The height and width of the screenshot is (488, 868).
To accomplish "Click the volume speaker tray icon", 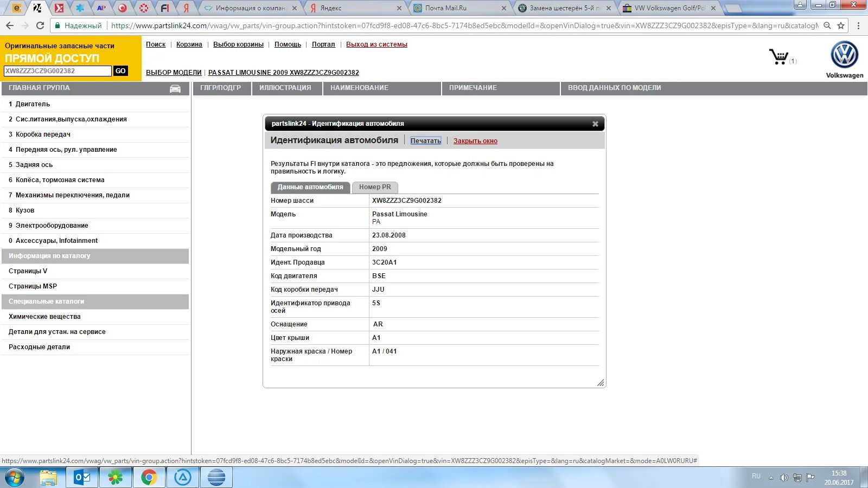I will [x=784, y=478].
